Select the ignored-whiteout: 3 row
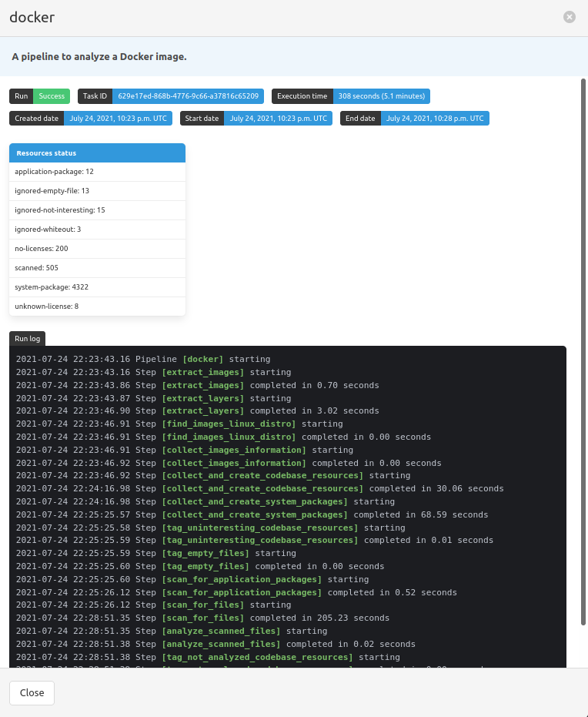 pyautogui.click(x=97, y=229)
